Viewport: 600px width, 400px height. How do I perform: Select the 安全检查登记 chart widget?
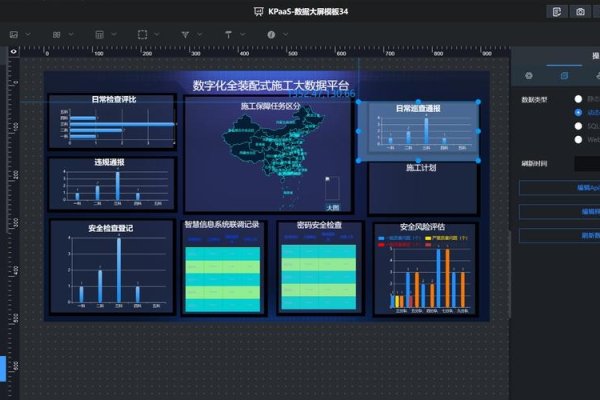111,267
